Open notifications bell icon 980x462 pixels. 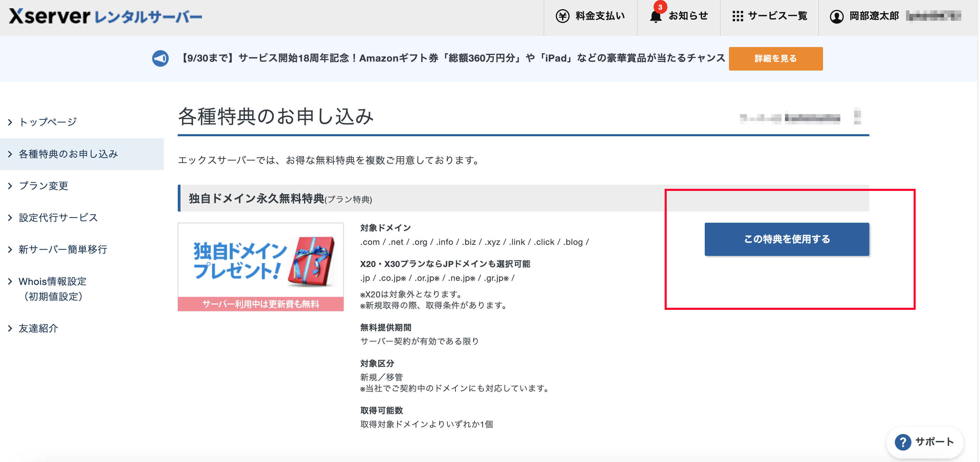[x=655, y=17]
